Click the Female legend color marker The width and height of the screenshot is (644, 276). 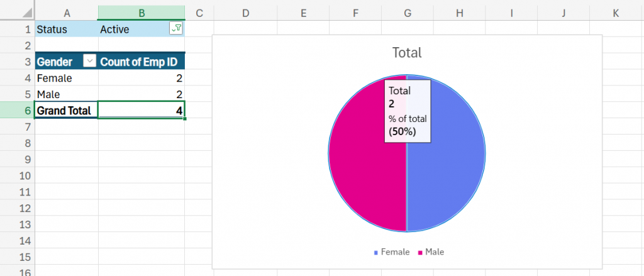click(x=376, y=252)
